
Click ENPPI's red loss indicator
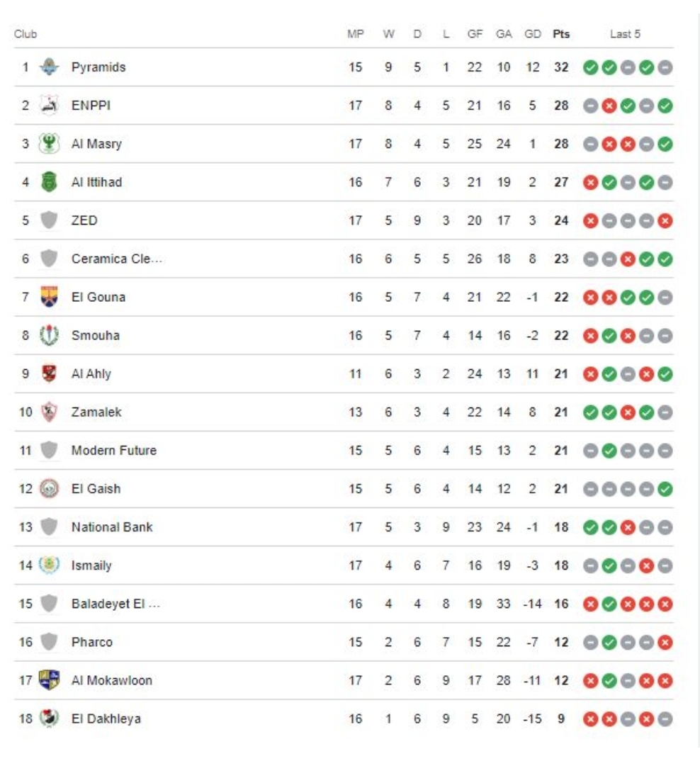609,106
